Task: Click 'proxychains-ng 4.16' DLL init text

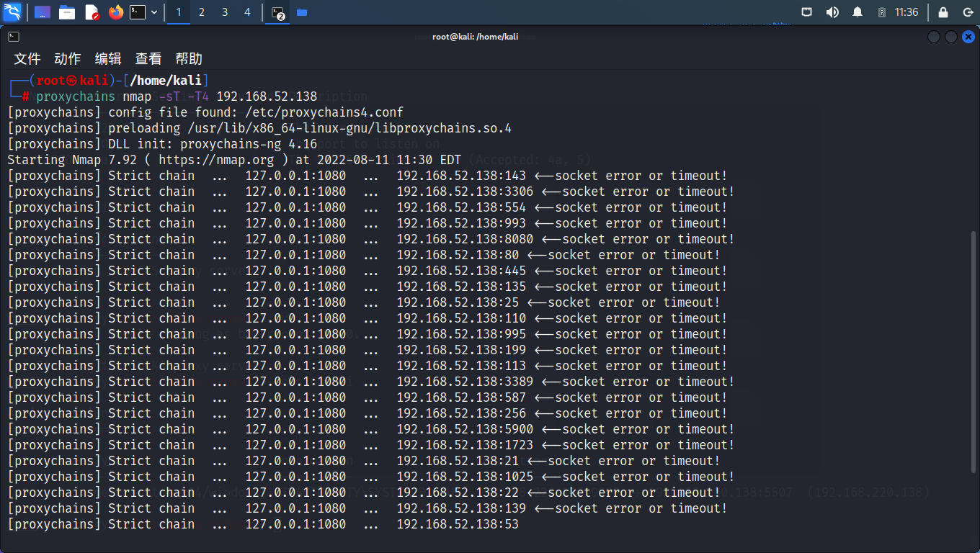Action: (249, 144)
